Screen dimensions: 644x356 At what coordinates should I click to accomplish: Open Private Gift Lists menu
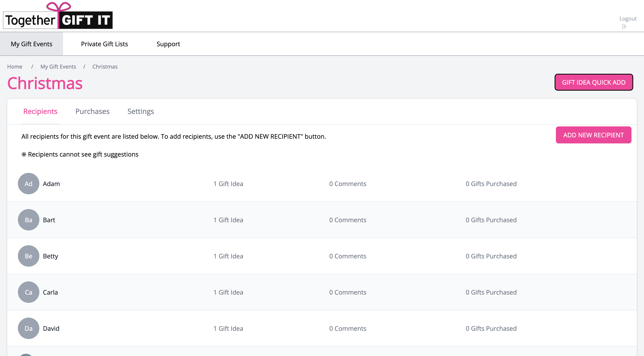pos(104,44)
